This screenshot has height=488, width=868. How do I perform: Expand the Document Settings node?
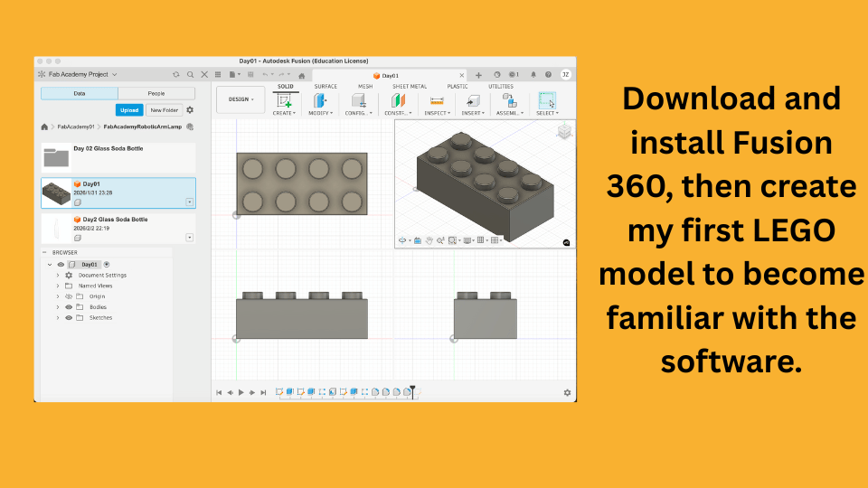58,275
